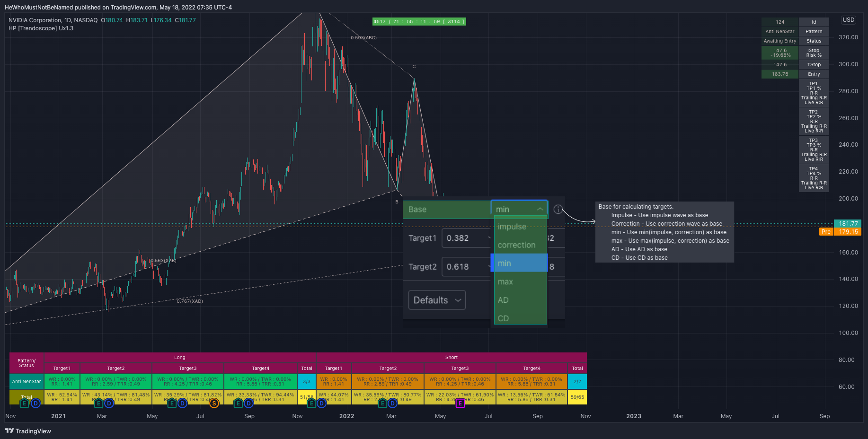Click dividend D marker above Mar 2021

pos(109,404)
